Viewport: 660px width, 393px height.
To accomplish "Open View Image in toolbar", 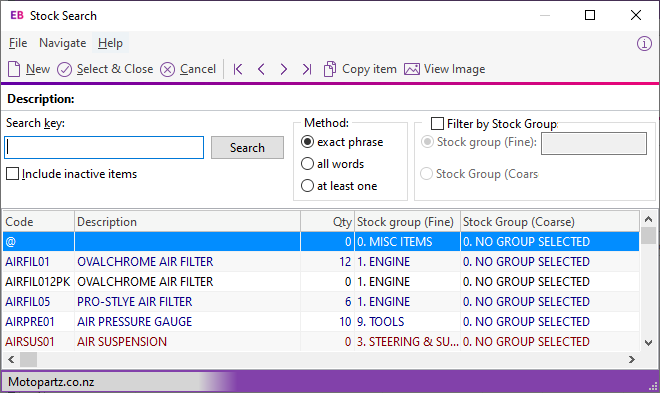I will pos(444,69).
